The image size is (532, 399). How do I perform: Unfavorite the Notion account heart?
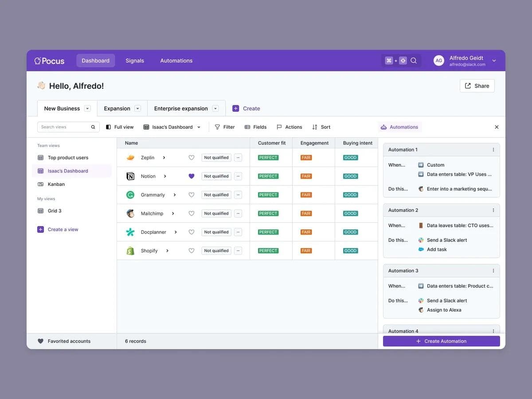(x=192, y=176)
